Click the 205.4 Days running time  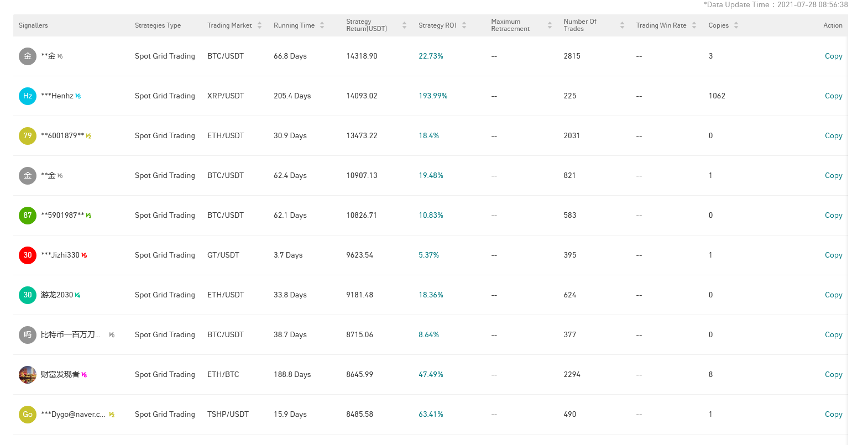coord(292,96)
